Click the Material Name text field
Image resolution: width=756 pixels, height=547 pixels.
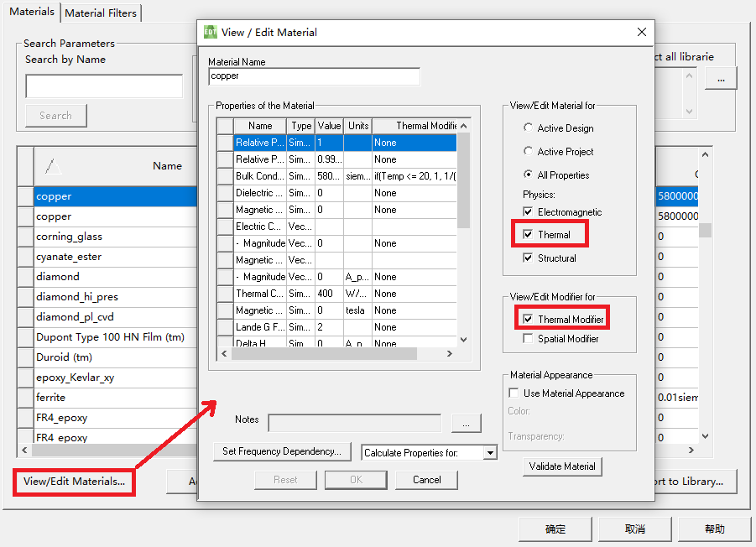tap(314, 76)
